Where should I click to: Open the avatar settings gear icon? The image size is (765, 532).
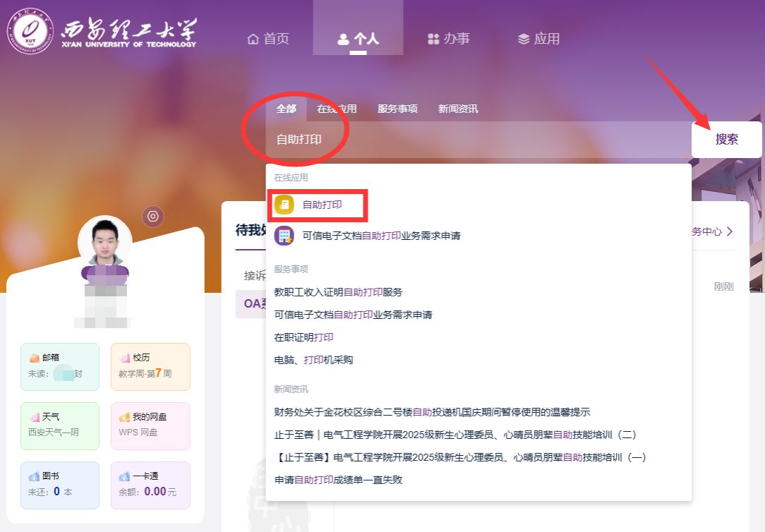pyautogui.click(x=153, y=216)
